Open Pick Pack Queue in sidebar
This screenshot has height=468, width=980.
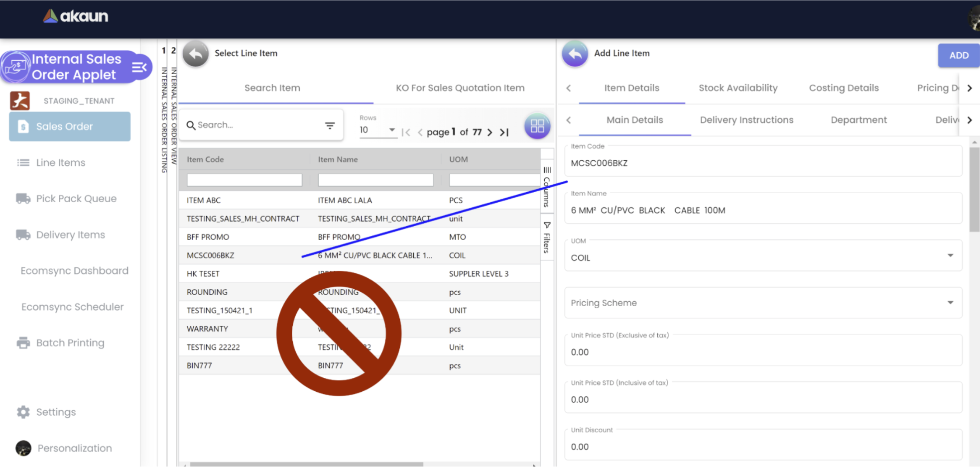tap(76, 199)
